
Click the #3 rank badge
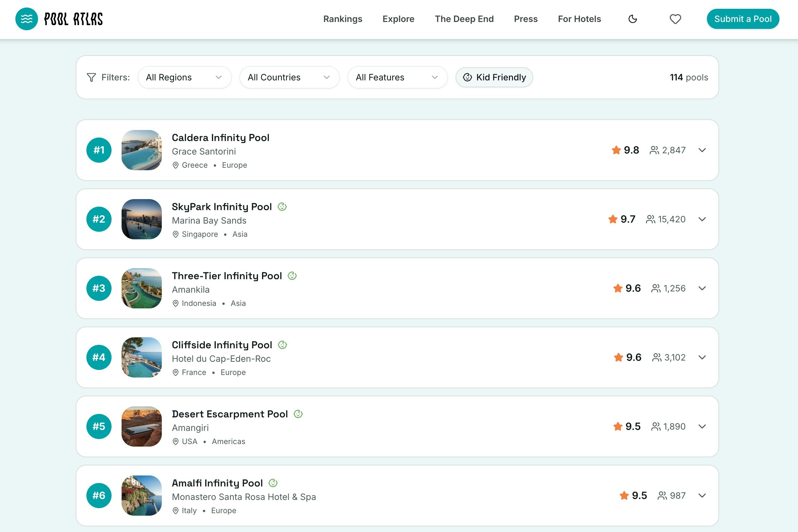tap(99, 288)
